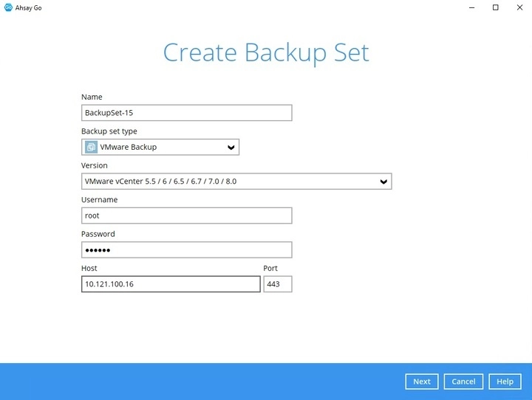The height and width of the screenshot is (400, 532).
Task: Click the Username label
Action: coord(100,200)
